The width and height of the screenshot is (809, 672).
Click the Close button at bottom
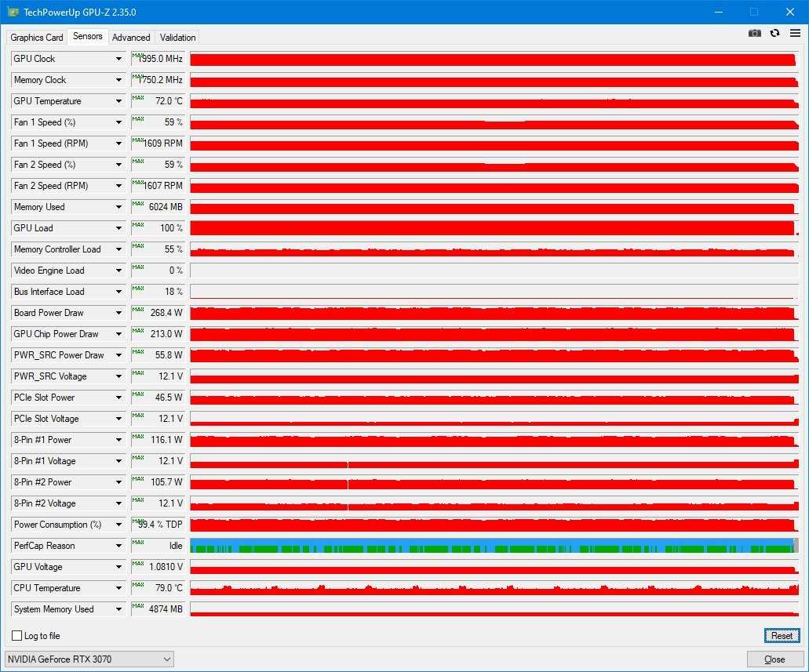(x=774, y=659)
